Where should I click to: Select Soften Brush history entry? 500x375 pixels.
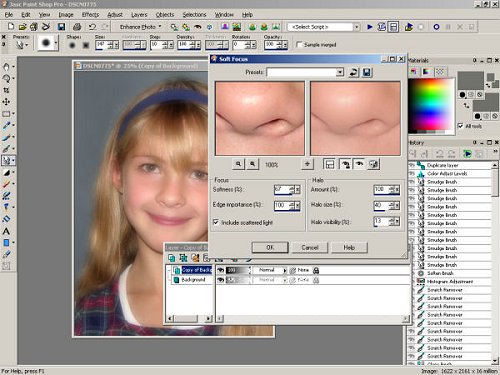[x=440, y=273]
